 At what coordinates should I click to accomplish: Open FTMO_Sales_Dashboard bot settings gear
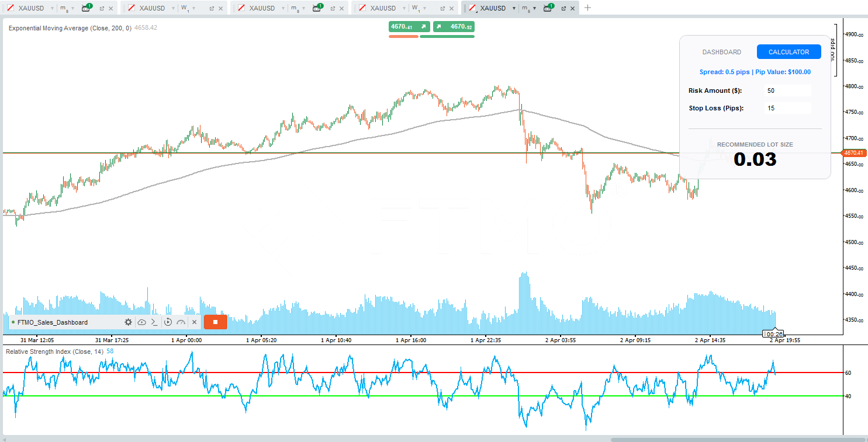pos(128,322)
